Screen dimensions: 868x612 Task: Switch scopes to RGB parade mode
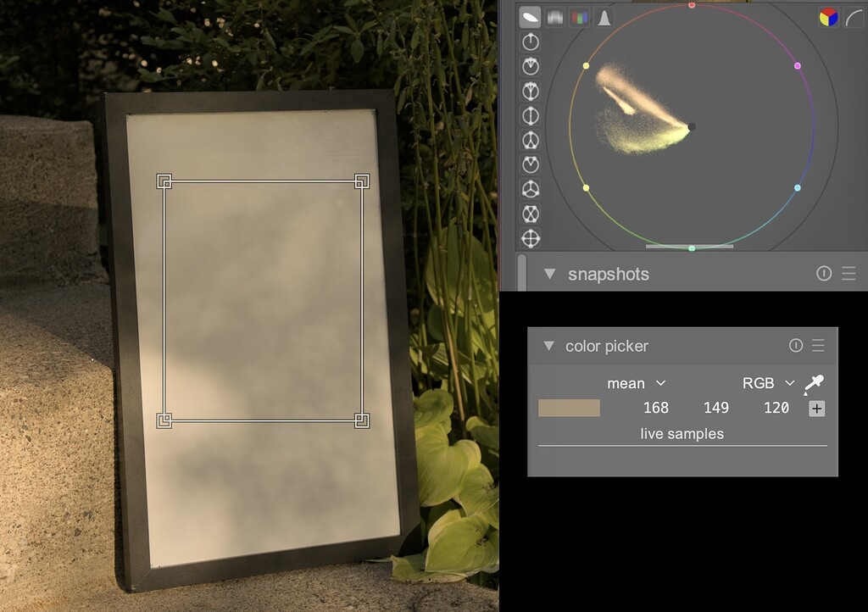point(579,16)
